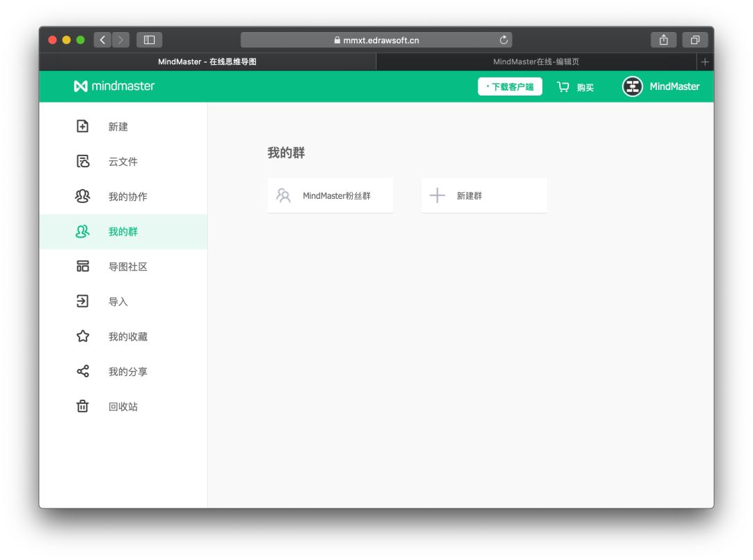Image resolution: width=753 pixels, height=560 pixels.
Task: Click the shopping cart purchase icon
Action: point(563,86)
